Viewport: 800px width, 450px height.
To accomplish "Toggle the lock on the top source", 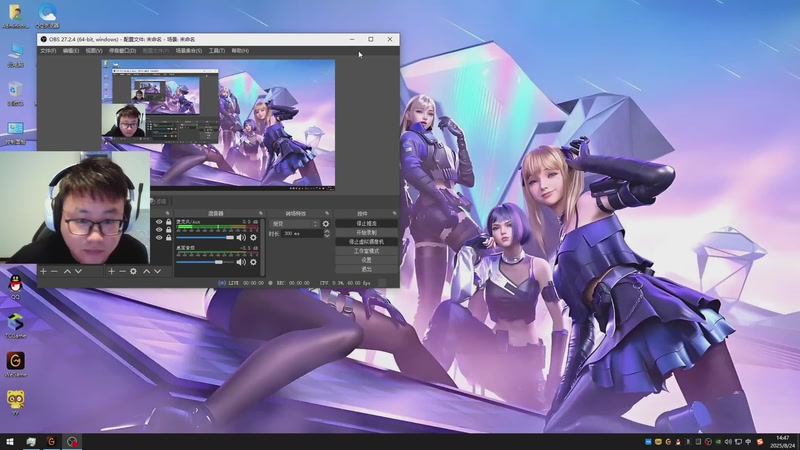I will [x=168, y=222].
